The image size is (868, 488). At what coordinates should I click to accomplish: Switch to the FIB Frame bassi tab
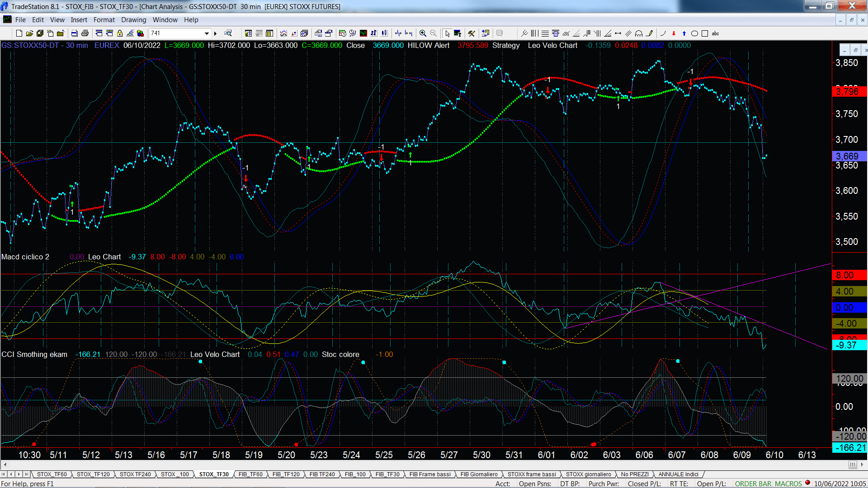point(430,474)
